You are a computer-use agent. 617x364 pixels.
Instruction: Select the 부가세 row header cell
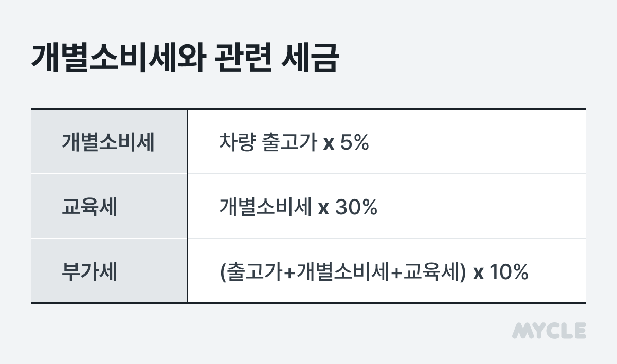pyautogui.click(x=109, y=271)
